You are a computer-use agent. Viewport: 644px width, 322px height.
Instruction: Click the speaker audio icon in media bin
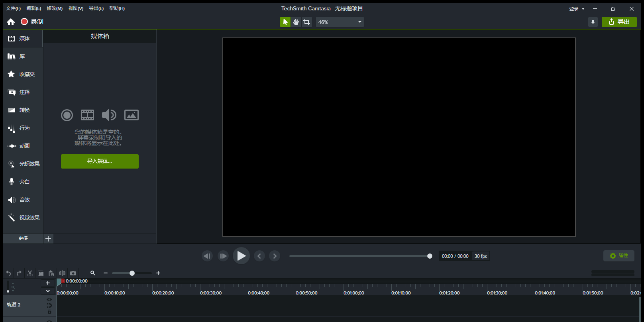tap(109, 115)
